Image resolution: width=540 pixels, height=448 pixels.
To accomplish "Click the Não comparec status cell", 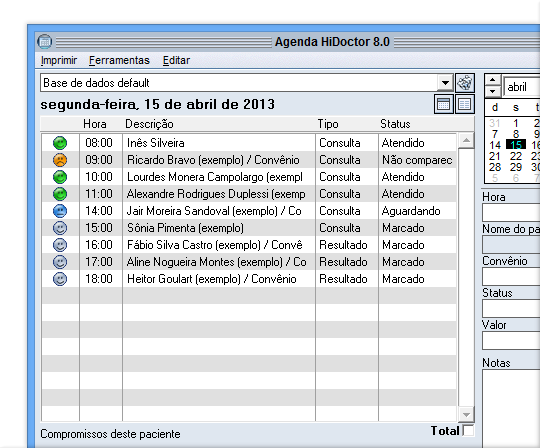I will pos(417,160).
